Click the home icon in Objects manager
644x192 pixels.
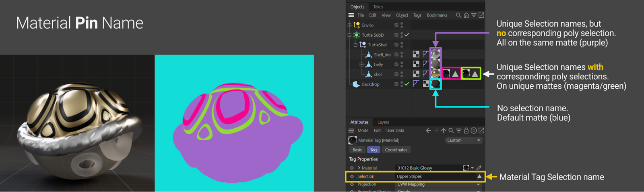466,15
